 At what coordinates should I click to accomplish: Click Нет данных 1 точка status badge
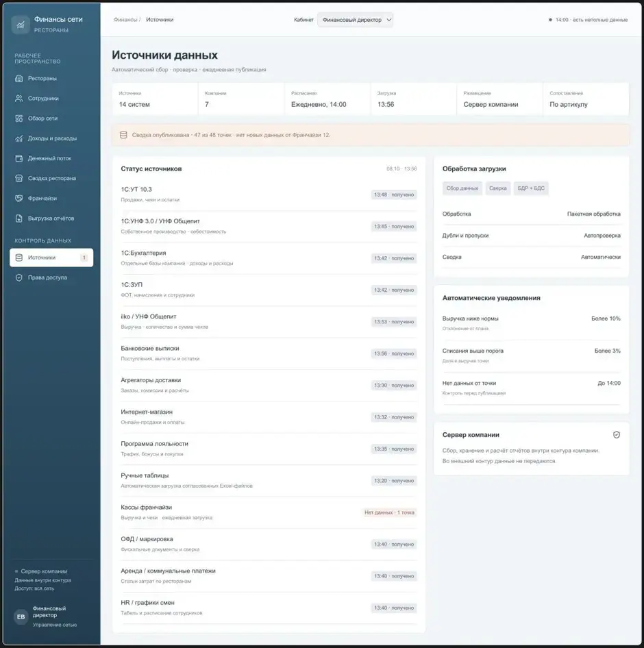tap(389, 512)
